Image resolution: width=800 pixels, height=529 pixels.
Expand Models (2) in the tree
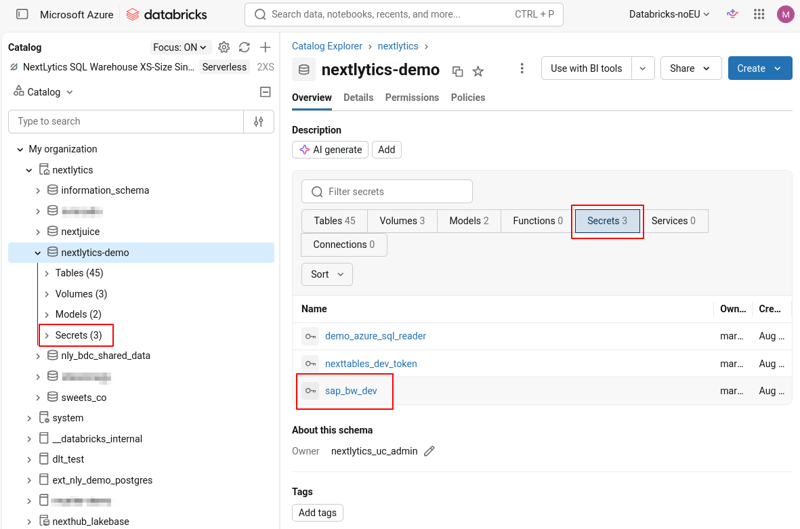[x=46, y=315]
